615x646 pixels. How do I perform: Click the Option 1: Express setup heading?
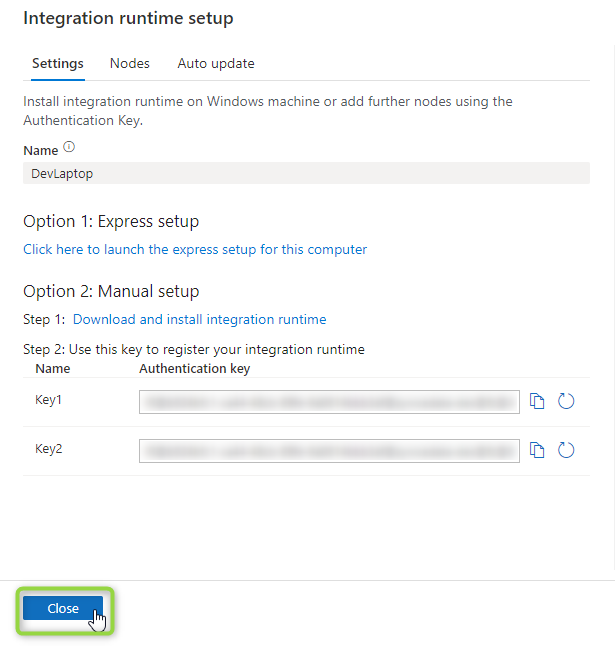(111, 221)
